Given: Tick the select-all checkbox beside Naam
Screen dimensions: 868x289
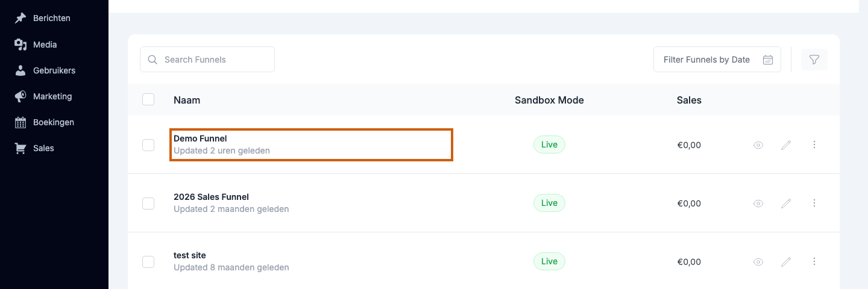Looking at the screenshot, I should pyautogui.click(x=148, y=99).
